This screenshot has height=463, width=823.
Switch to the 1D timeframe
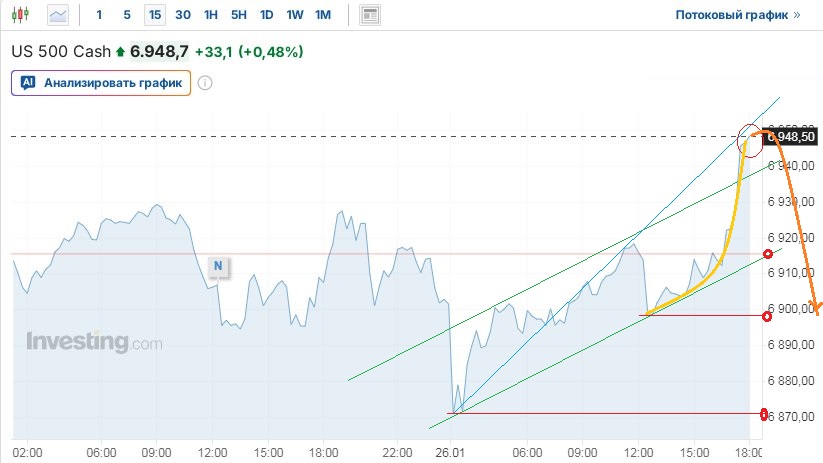(x=266, y=15)
